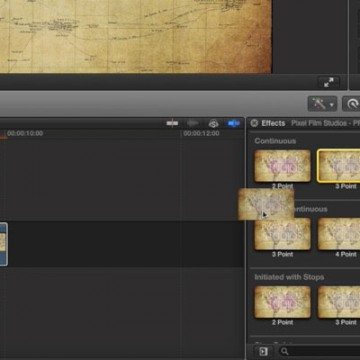Close the Effects browser with the X
Screen dimensions: 360x360
(254, 123)
